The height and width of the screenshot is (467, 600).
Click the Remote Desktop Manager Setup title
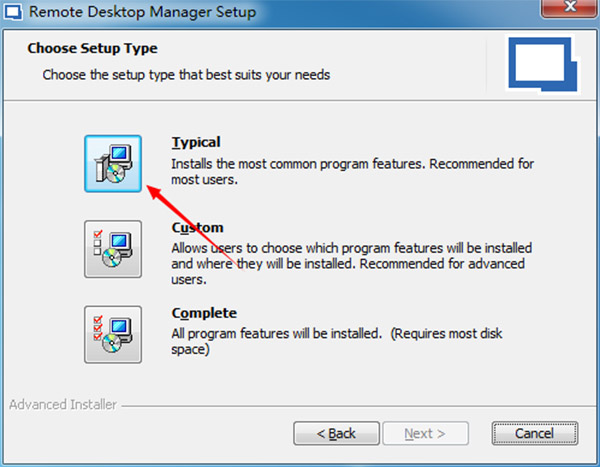click(x=142, y=12)
